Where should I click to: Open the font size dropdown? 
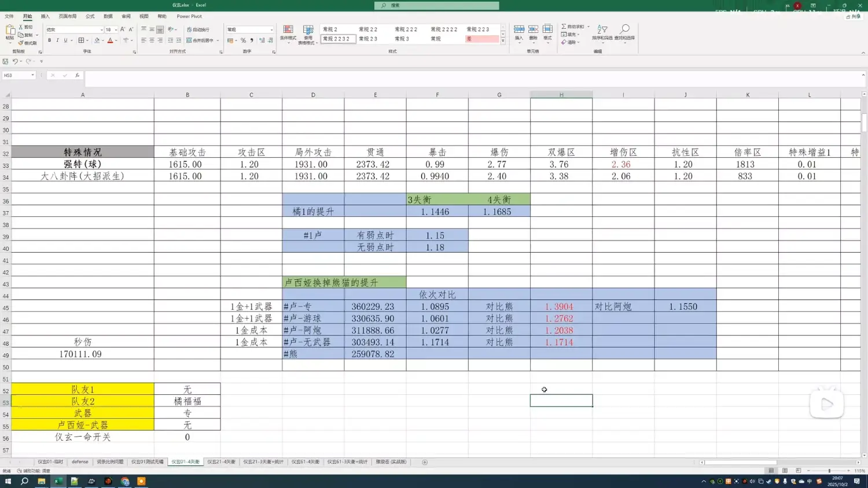[116, 29]
